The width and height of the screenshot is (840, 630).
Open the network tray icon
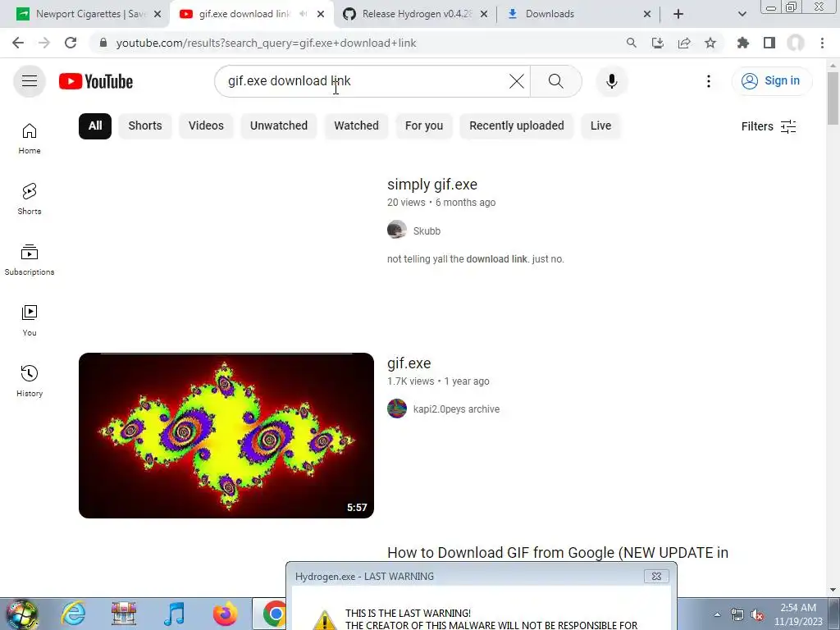737,614
